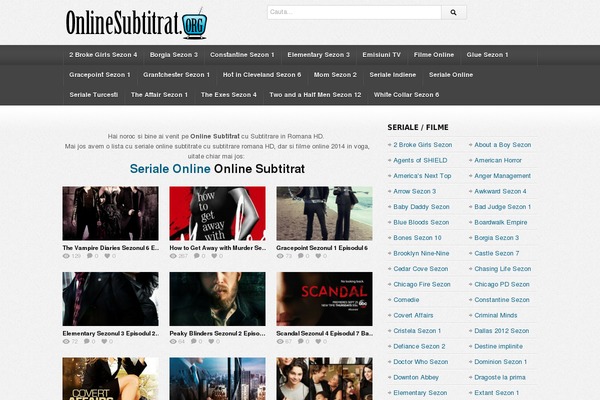The height and width of the screenshot is (400, 600).
Task: Open Dallas 2012 Sezon sidebar link
Action: tap(502, 331)
